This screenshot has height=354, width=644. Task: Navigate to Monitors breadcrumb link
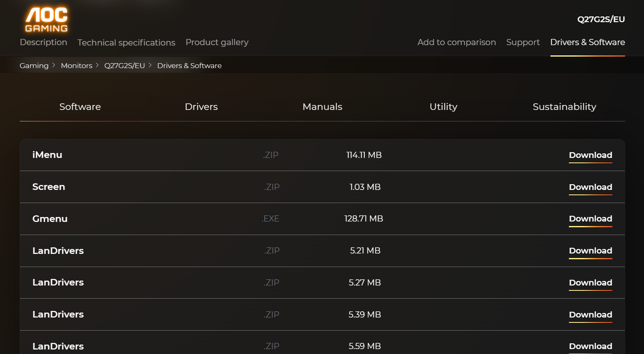(x=76, y=66)
